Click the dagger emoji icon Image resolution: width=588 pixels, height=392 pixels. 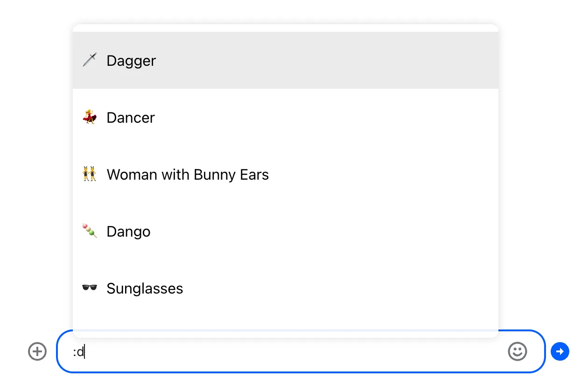click(x=90, y=60)
